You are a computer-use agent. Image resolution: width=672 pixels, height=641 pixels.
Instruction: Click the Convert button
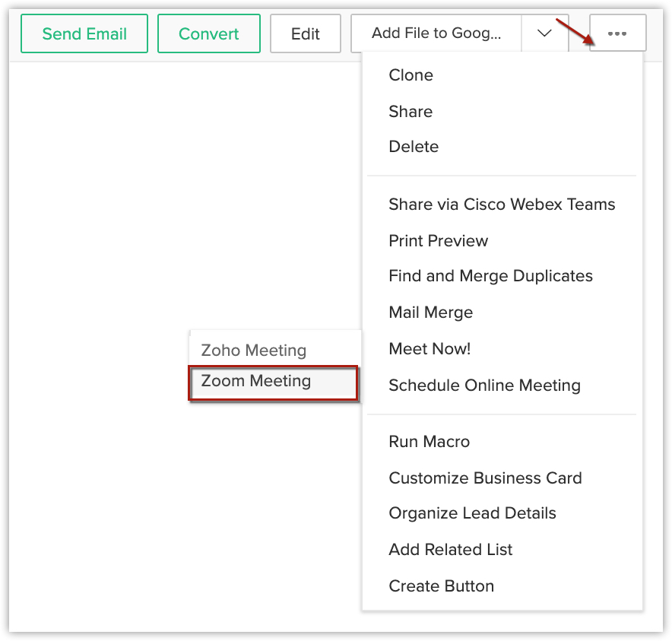coord(208,34)
